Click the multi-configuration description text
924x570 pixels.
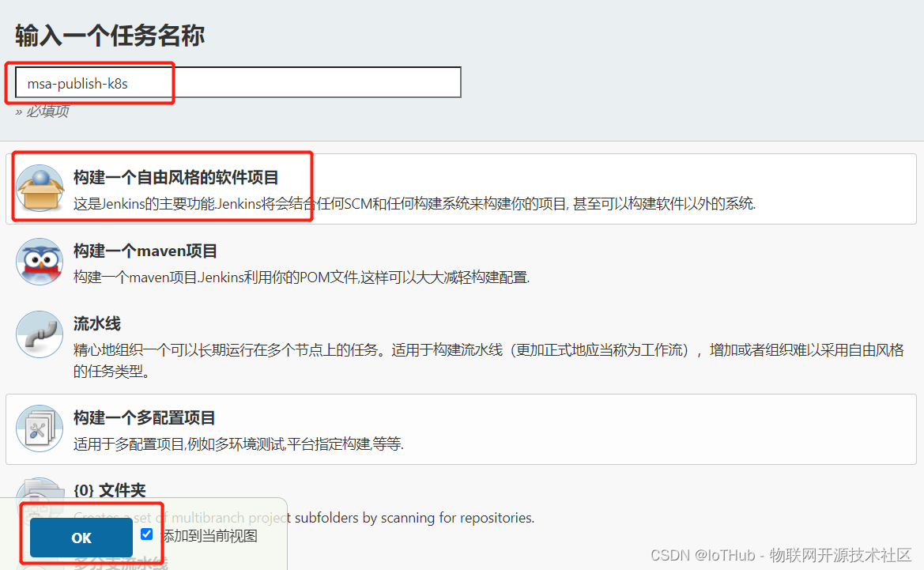pyautogui.click(x=239, y=444)
